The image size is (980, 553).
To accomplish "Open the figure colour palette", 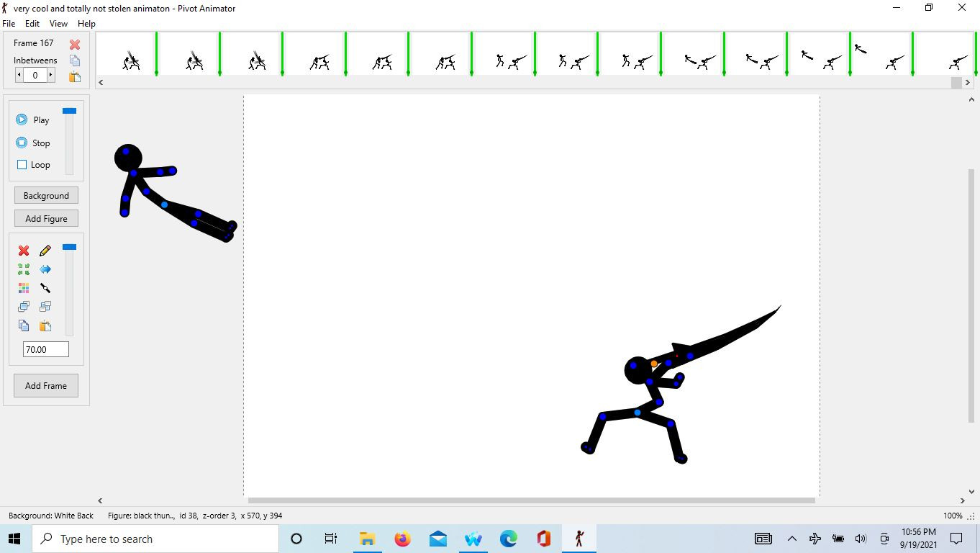I will (x=24, y=287).
